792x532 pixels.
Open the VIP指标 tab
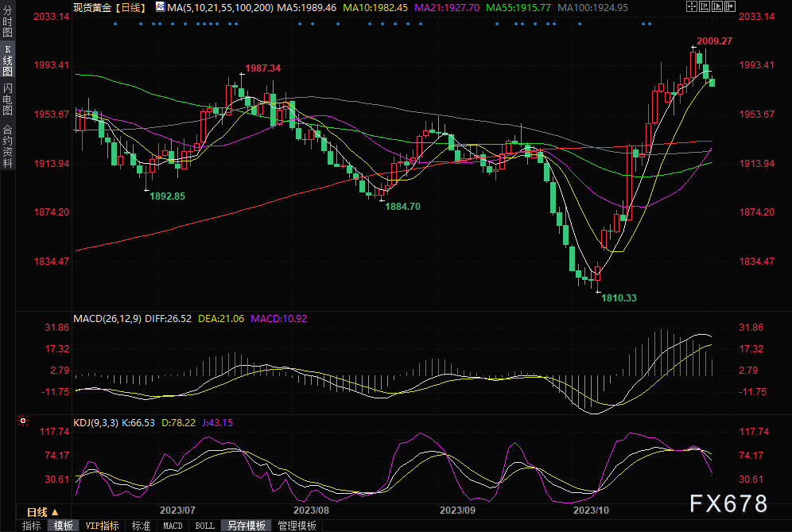pos(102,526)
